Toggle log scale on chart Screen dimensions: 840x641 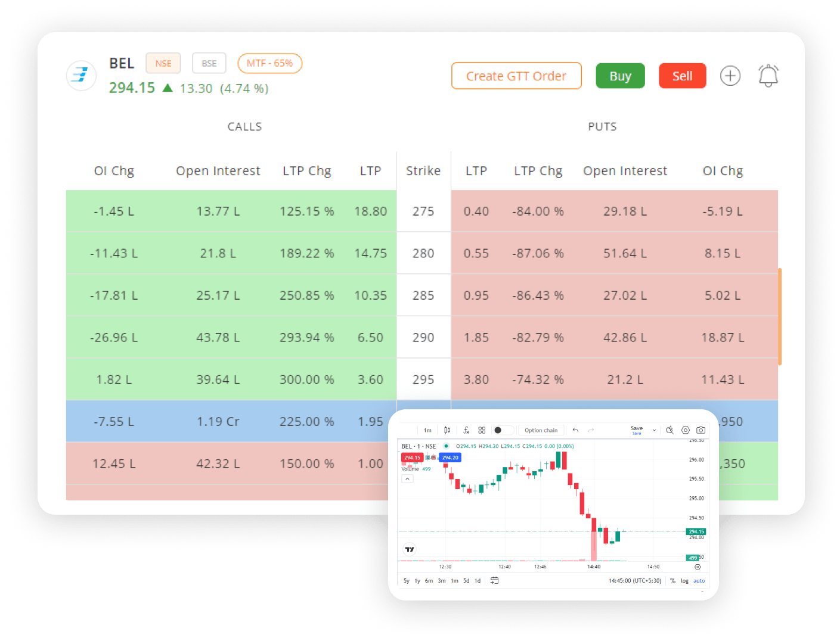tap(684, 581)
